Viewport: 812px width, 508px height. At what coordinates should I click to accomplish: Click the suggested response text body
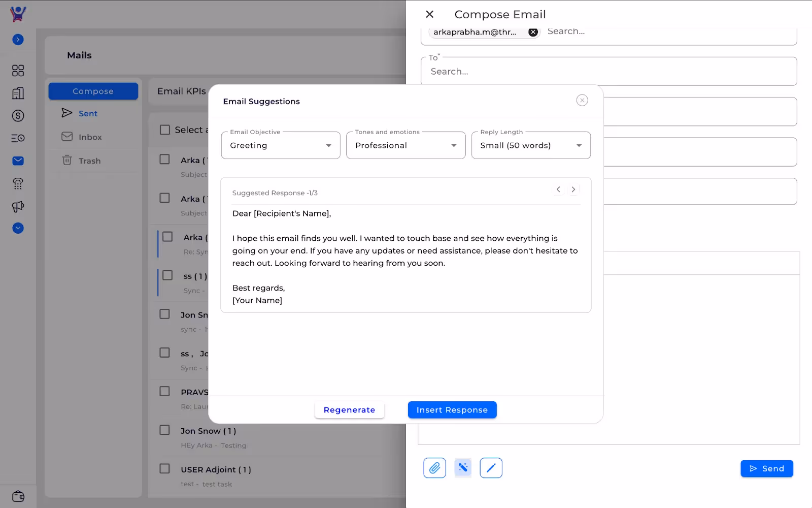coord(405,257)
